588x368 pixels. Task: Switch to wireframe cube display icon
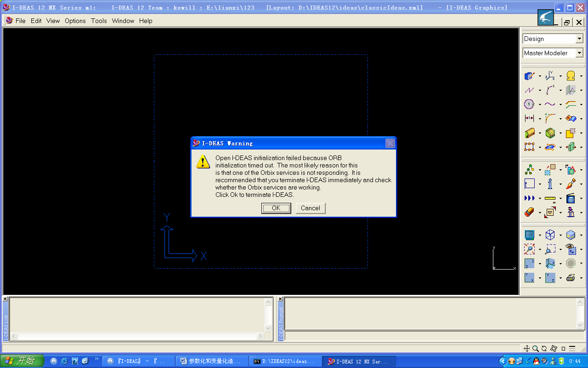[x=550, y=235]
